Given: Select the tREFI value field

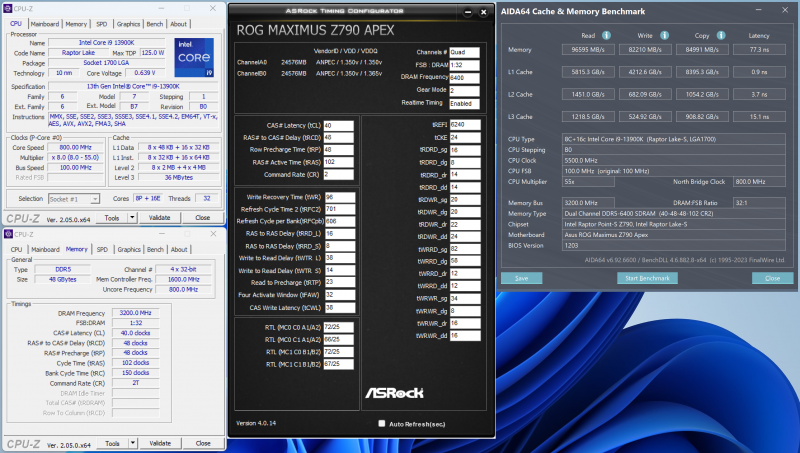Looking at the screenshot, I should [468, 125].
